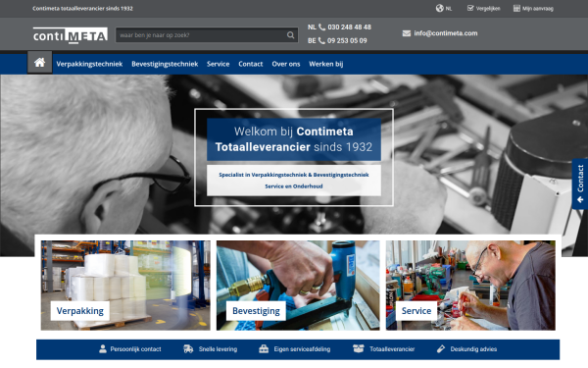Open the Bevestiging category tile
588x368 pixels.
pos(298,286)
